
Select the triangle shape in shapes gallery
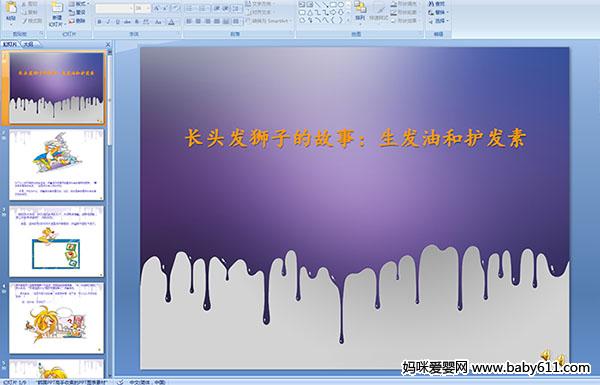(x=310, y=13)
